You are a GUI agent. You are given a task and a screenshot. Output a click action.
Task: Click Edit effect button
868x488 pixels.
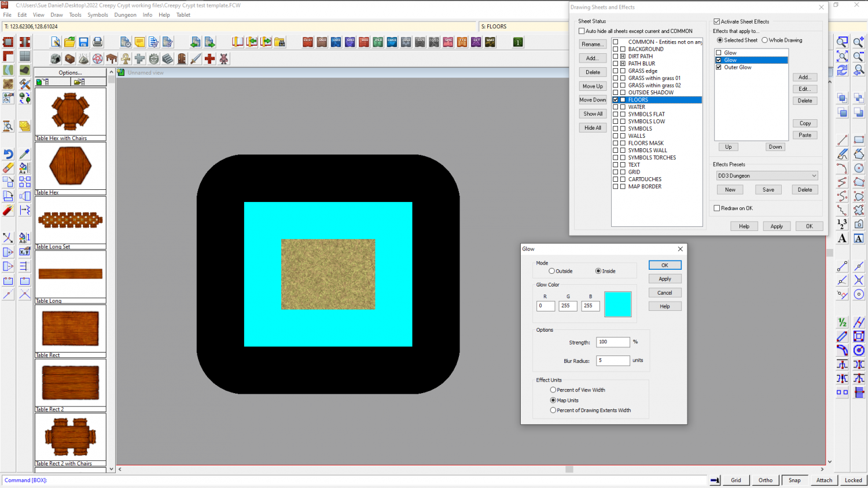(x=805, y=89)
